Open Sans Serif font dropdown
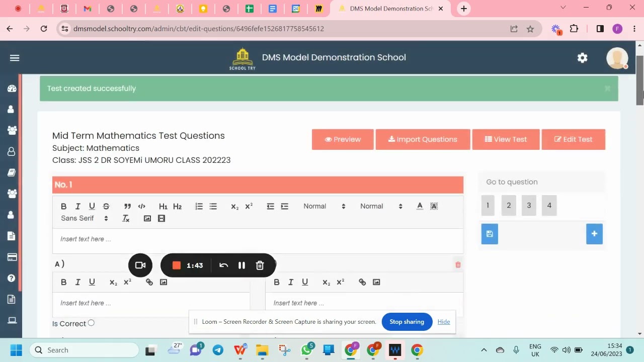Screen dimensions: 644x362 [85, 218]
